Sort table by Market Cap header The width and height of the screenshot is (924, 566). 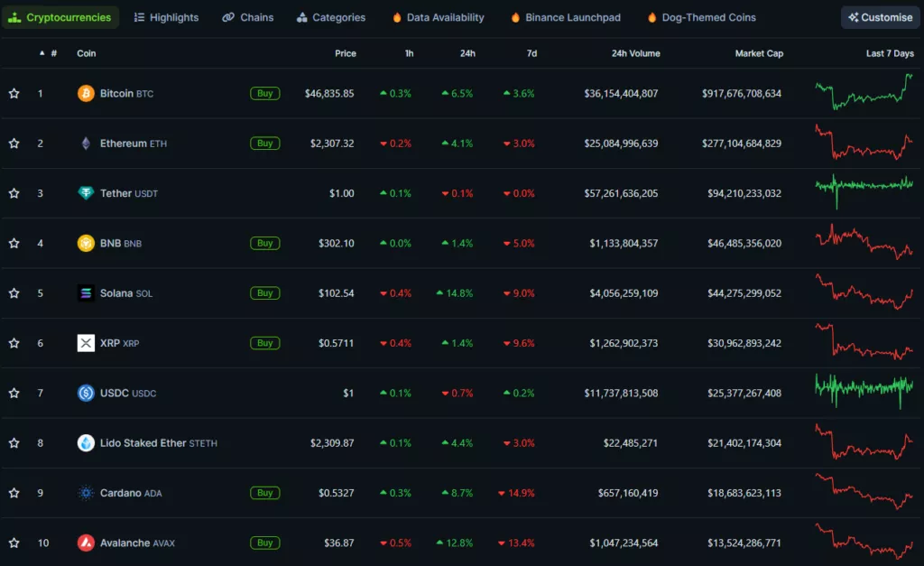click(759, 53)
